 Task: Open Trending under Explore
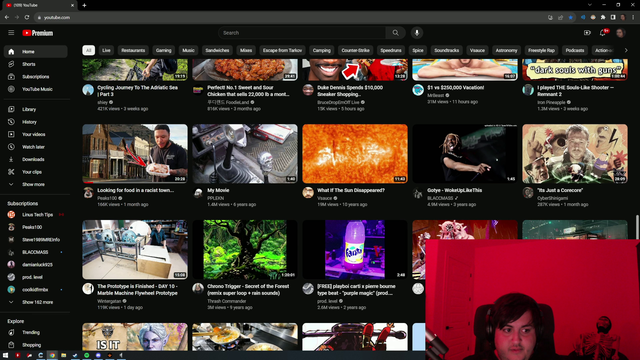[x=36, y=332]
